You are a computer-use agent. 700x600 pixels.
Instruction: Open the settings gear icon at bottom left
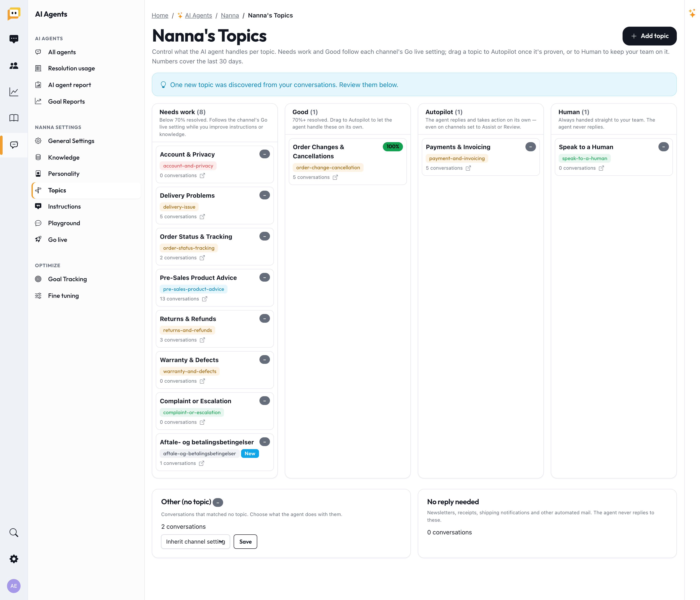coord(14,559)
